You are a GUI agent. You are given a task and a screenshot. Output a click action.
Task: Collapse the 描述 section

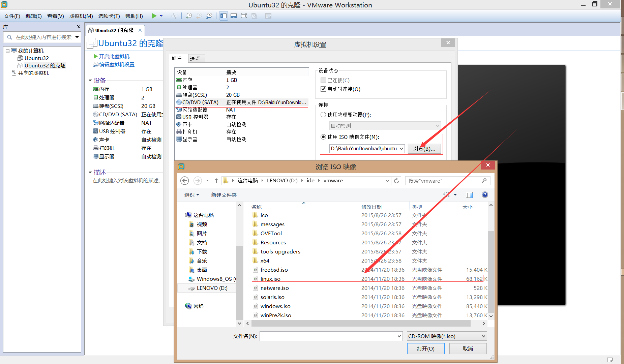pos(90,173)
